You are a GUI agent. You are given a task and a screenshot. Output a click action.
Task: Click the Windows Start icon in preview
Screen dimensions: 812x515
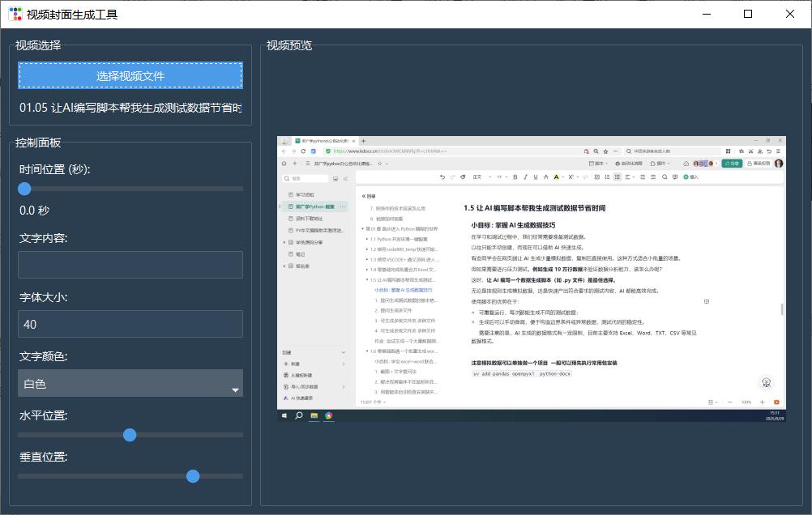click(284, 415)
